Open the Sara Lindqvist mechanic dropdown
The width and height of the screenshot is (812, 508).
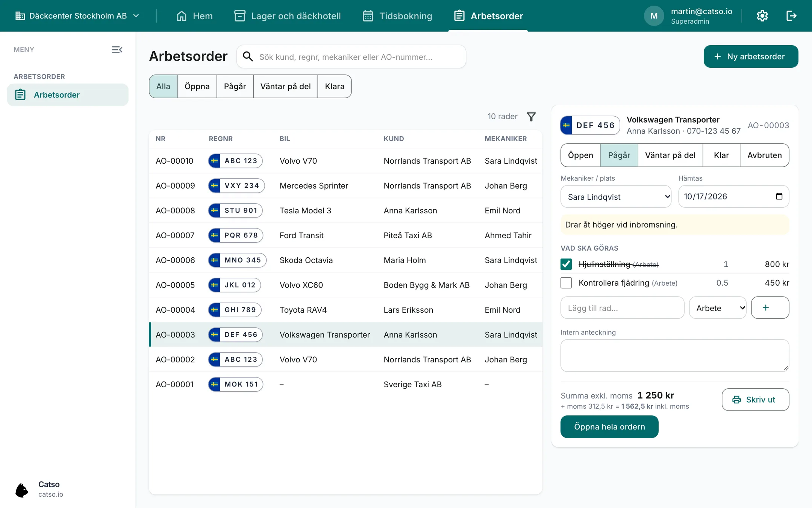click(616, 196)
